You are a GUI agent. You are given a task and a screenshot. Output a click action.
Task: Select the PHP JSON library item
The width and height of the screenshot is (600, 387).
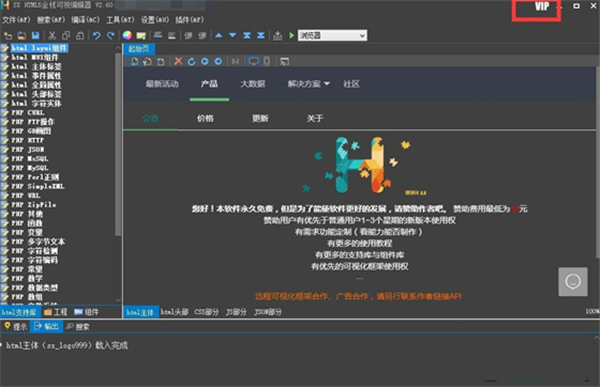point(28,149)
